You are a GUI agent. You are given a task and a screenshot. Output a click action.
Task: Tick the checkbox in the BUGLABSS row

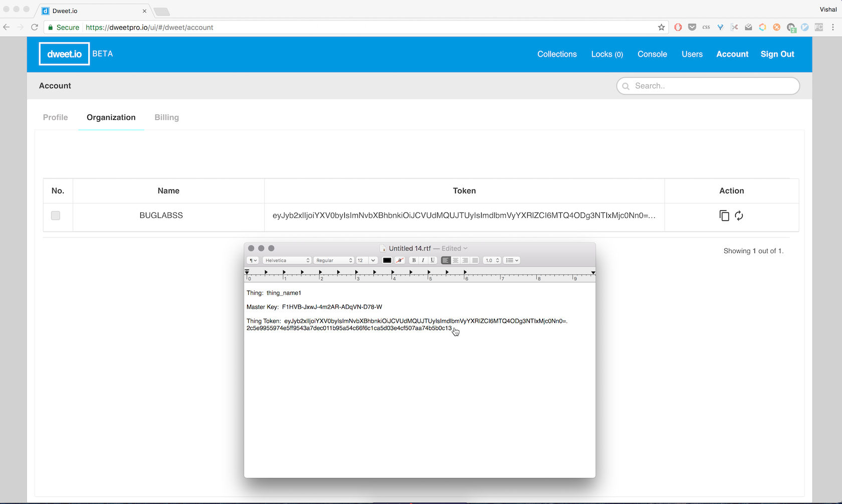pyautogui.click(x=56, y=215)
